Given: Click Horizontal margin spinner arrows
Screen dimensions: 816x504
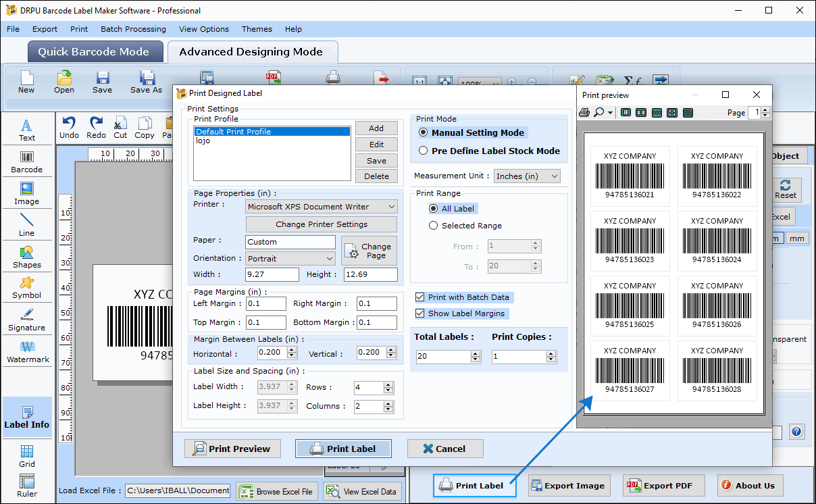Looking at the screenshot, I should [292, 353].
